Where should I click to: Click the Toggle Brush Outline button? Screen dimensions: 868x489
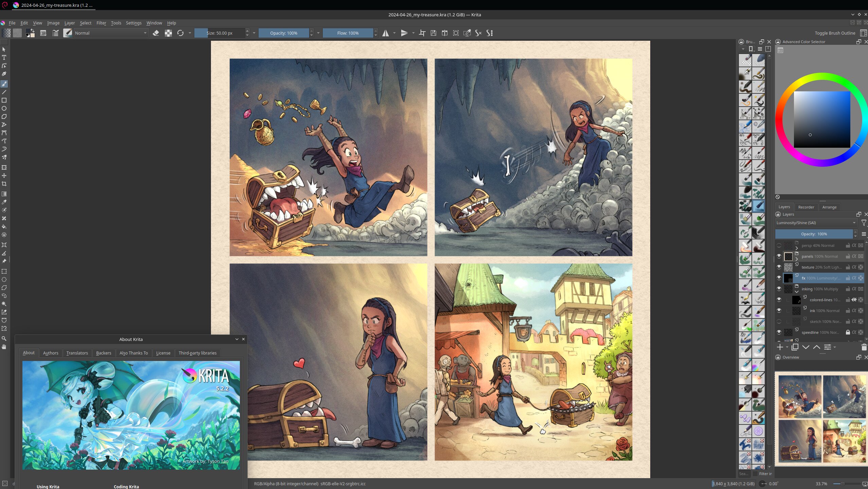pyautogui.click(x=835, y=33)
